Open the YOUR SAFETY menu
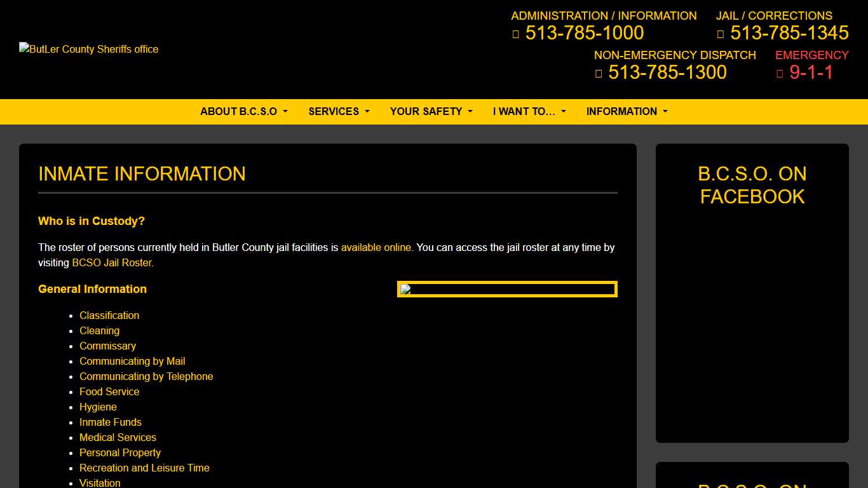 click(x=431, y=111)
